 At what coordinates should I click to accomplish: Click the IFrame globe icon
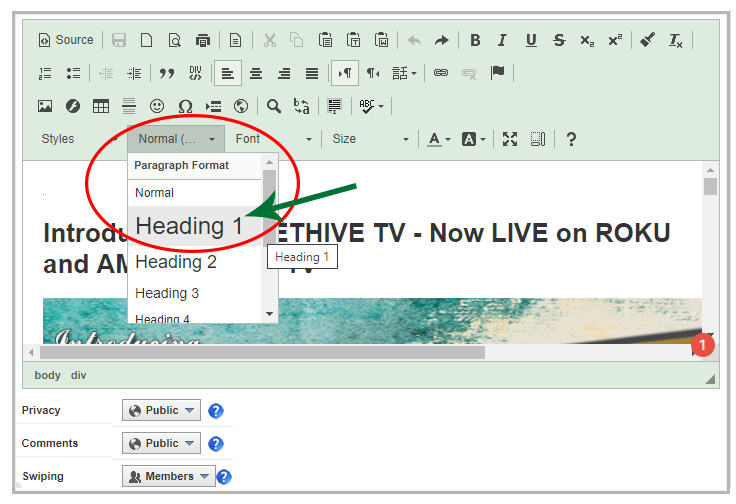pyautogui.click(x=241, y=106)
